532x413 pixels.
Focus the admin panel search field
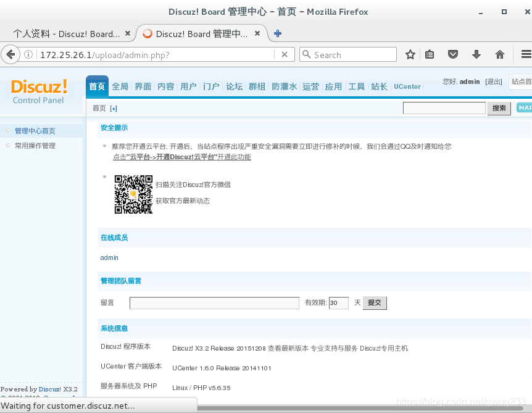pos(444,108)
